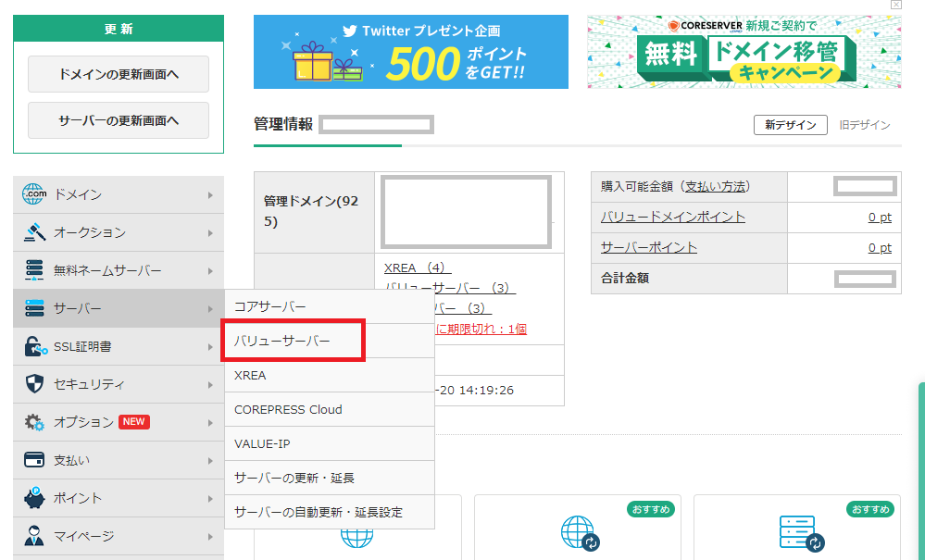Go to サーバーの更新画面へ button

coord(119,120)
